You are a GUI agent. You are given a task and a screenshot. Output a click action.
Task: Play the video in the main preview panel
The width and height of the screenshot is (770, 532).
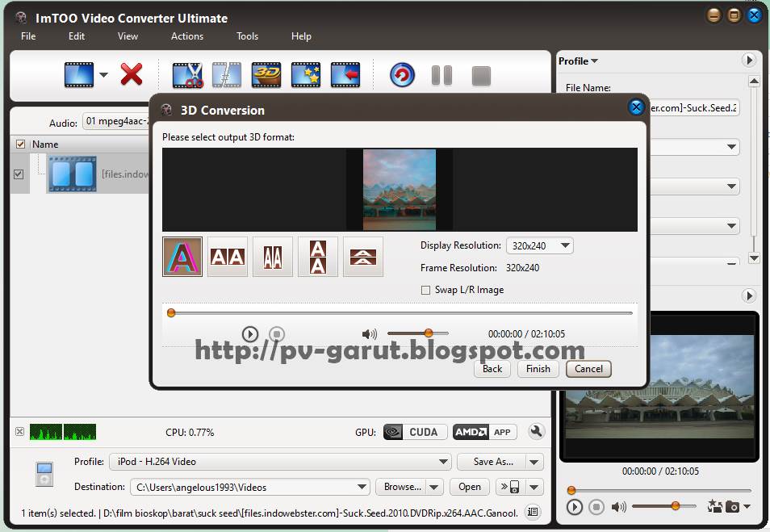[574, 506]
